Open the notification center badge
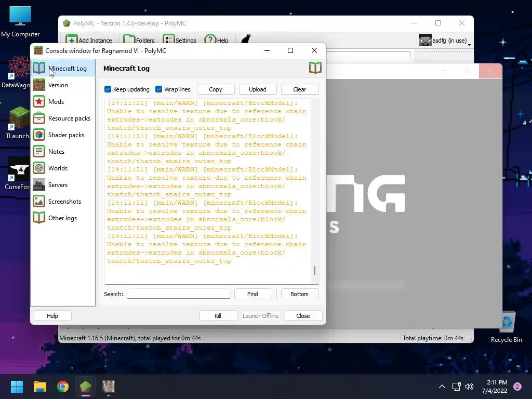The image size is (532, 399). (x=517, y=387)
